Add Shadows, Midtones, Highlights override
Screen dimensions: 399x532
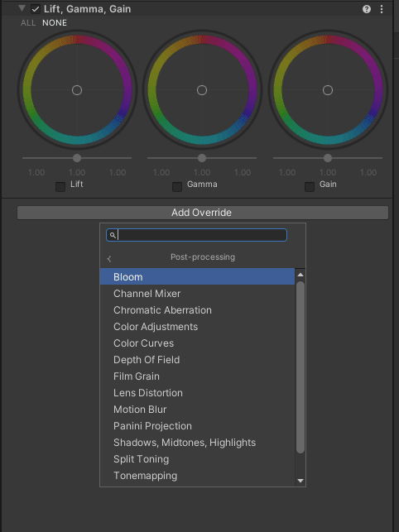197,443
